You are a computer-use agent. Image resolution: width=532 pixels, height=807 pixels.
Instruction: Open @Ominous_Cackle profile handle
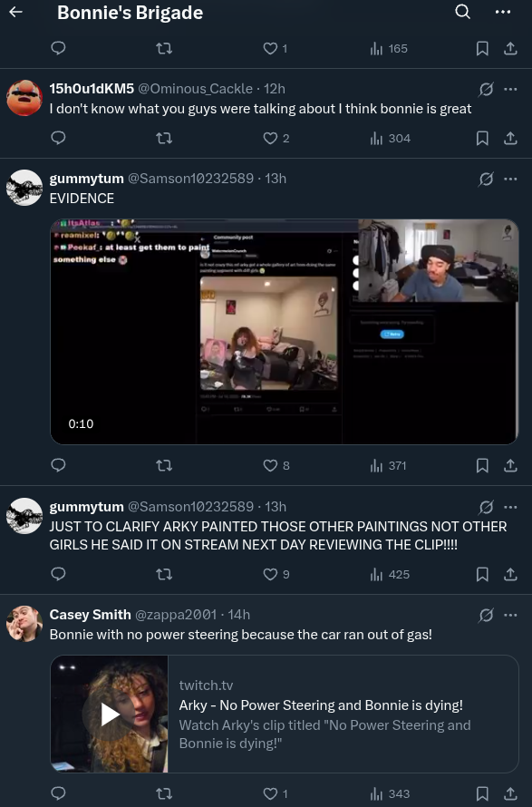pyautogui.click(x=195, y=89)
